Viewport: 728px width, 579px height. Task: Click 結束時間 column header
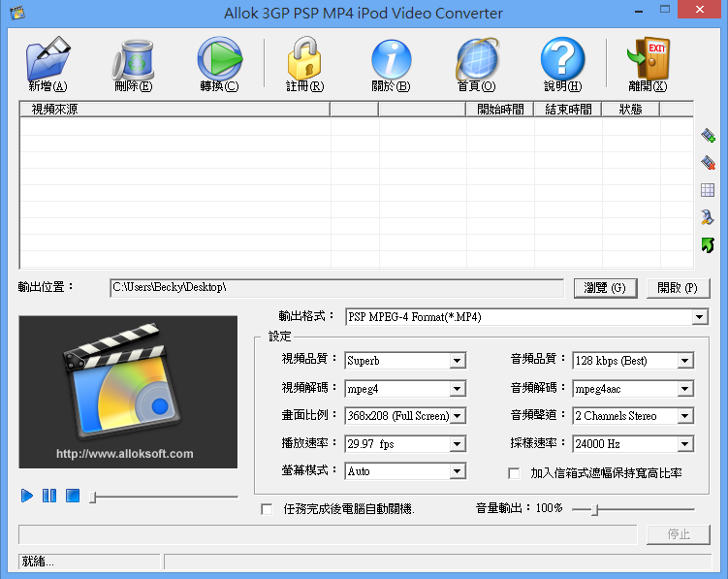point(568,110)
